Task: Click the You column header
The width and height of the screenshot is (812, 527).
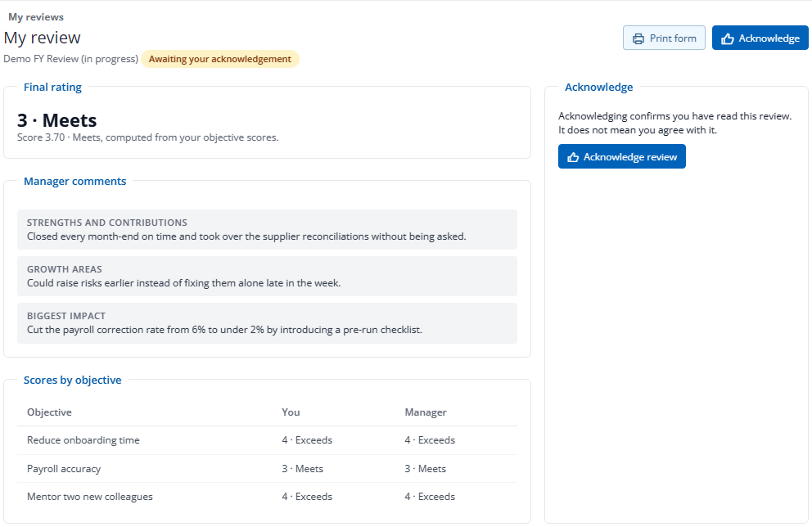Action: tap(291, 412)
